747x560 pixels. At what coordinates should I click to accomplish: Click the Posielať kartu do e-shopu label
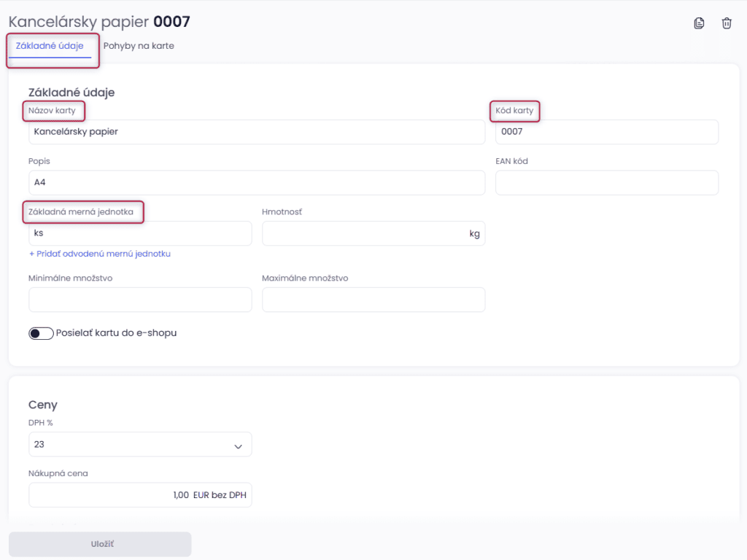(x=116, y=333)
